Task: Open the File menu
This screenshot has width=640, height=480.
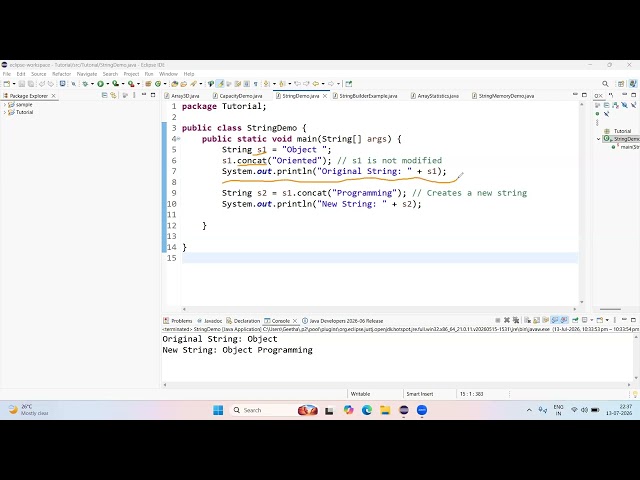Action: (7, 74)
